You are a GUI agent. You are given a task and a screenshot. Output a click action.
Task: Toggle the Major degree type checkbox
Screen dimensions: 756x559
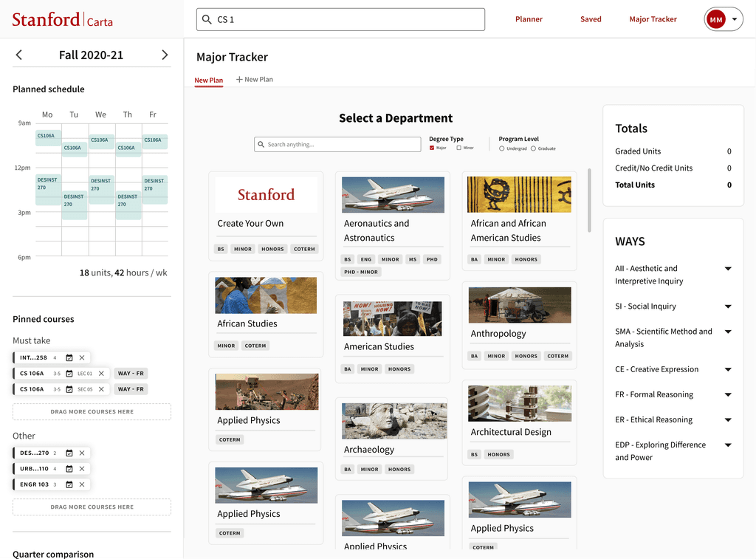(432, 148)
